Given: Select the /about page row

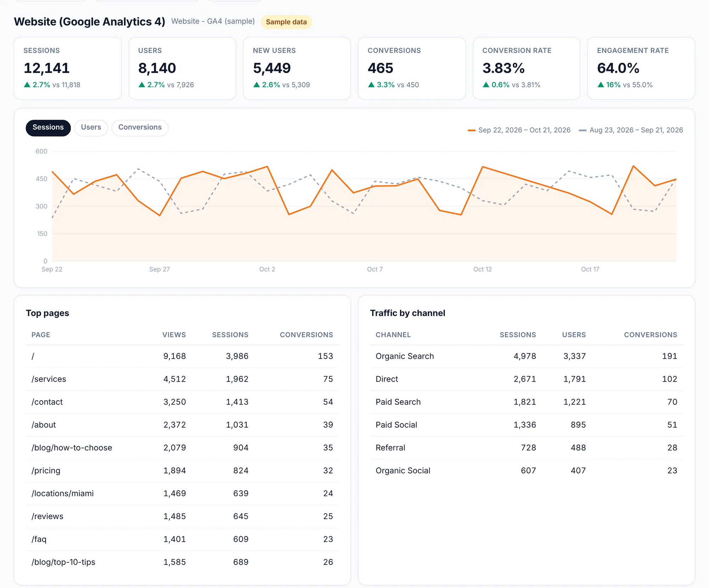Looking at the screenshot, I should (x=182, y=425).
